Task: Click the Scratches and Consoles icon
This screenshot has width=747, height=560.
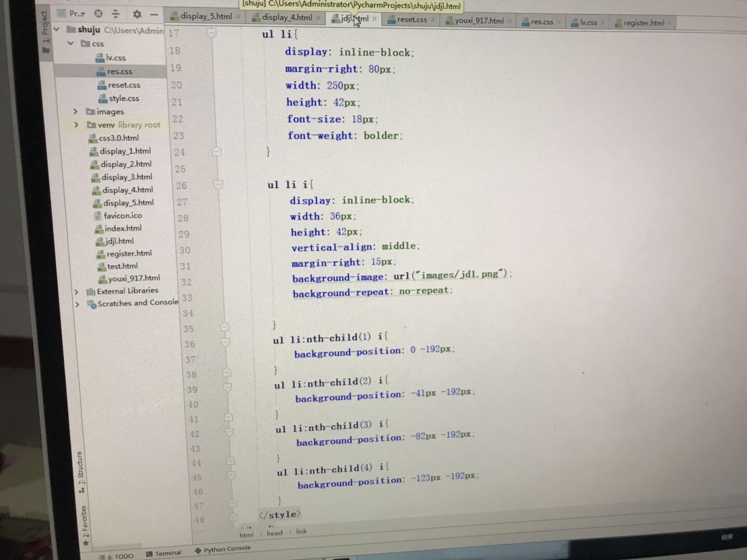Action: click(x=92, y=304)
